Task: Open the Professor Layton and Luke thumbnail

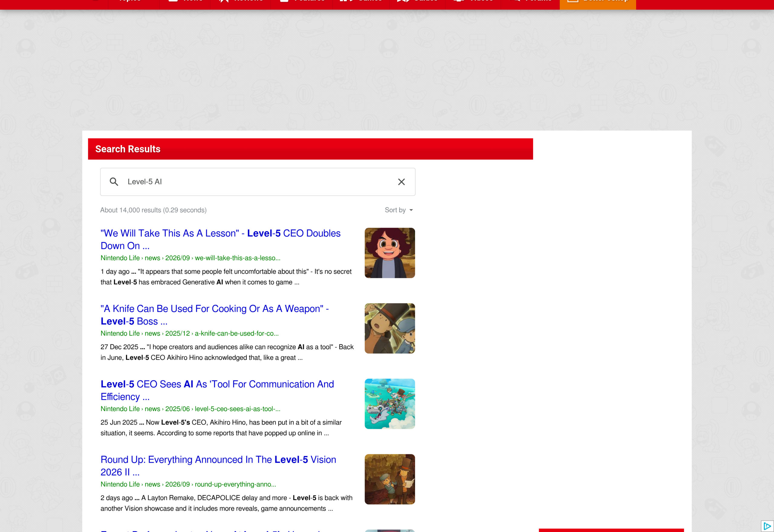Action: pos(390,328)
